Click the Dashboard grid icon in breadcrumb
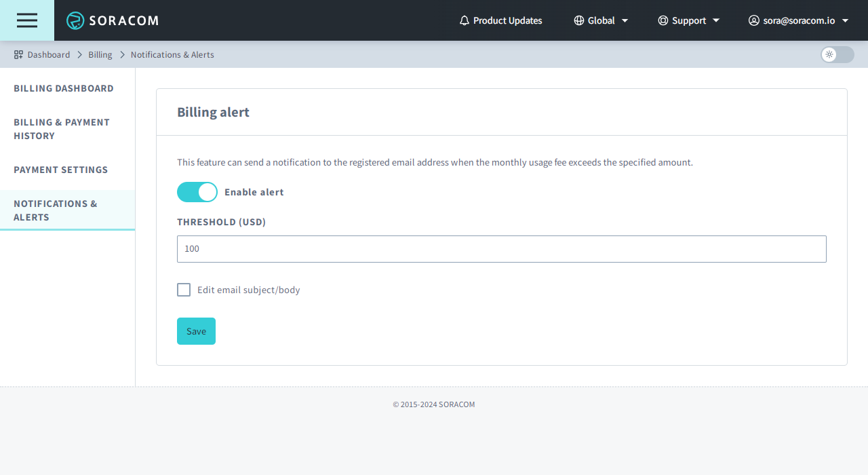This screenshot has height=475, width=868. (x=18, y=54)
